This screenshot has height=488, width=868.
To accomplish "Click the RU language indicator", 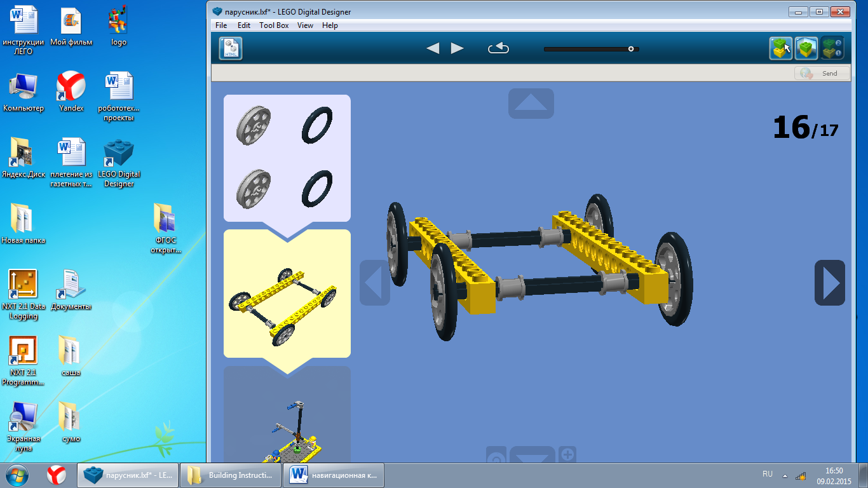I will tap(768, 475).
